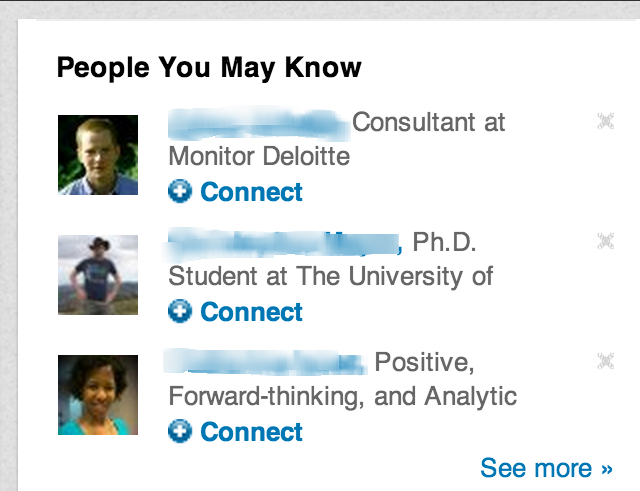640x491 pixels.
Task: Click the blurred name before 'Positive,'
Action: pyautogui.click(x=264, y=361)
